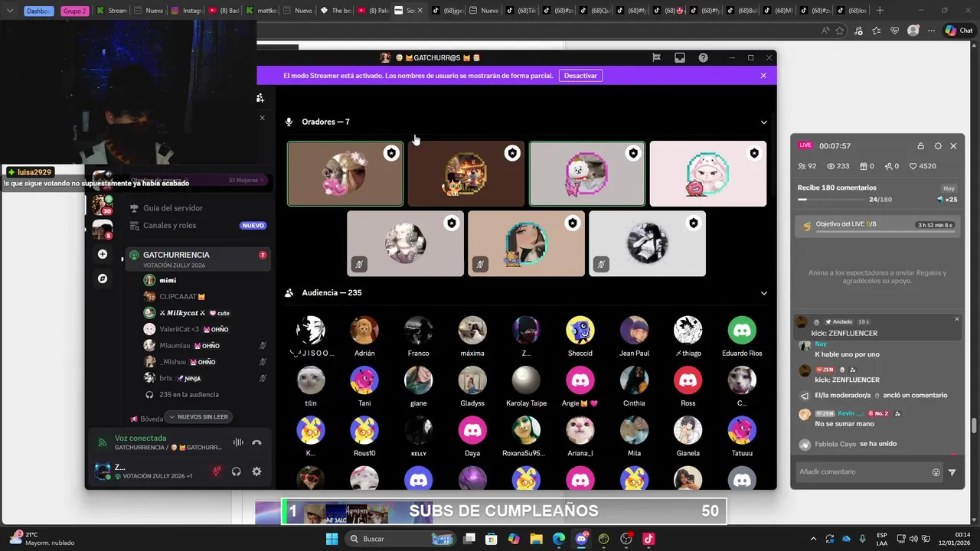
Task: Click the Añadir comentario input field
Action: pyautogui.click(x=861, y=472)
